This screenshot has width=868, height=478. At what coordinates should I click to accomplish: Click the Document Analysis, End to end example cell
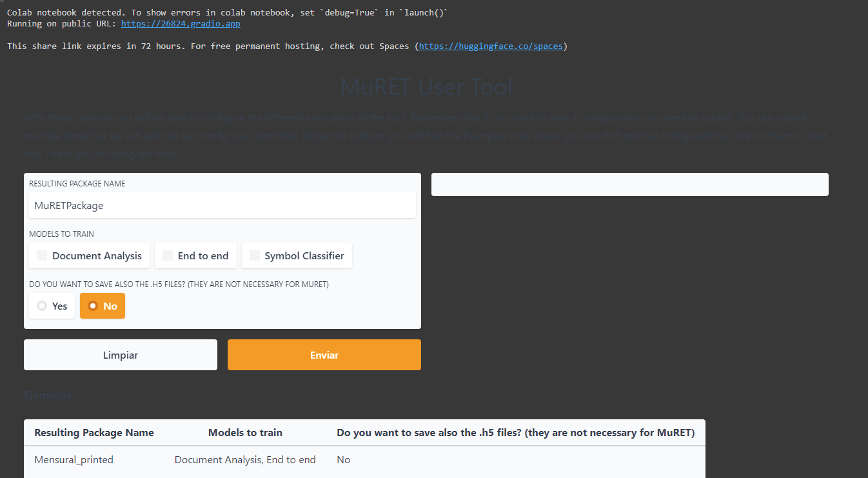245,459
